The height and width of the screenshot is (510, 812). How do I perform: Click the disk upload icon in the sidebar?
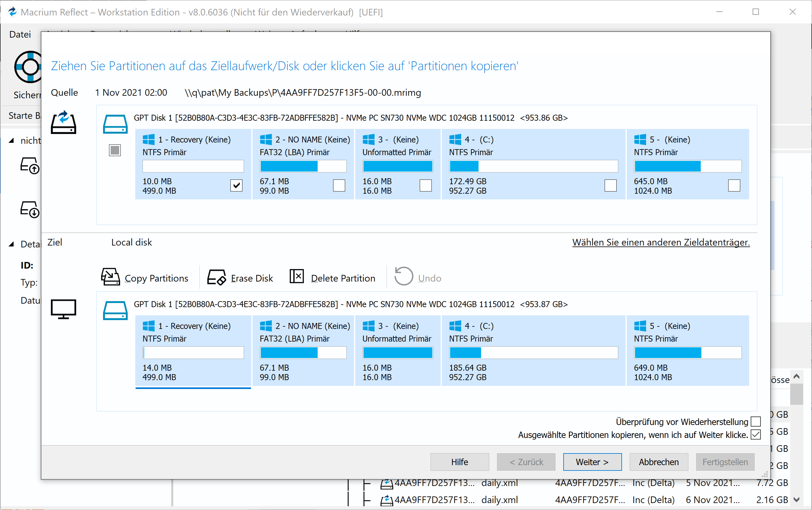click(x=30, y=166)
